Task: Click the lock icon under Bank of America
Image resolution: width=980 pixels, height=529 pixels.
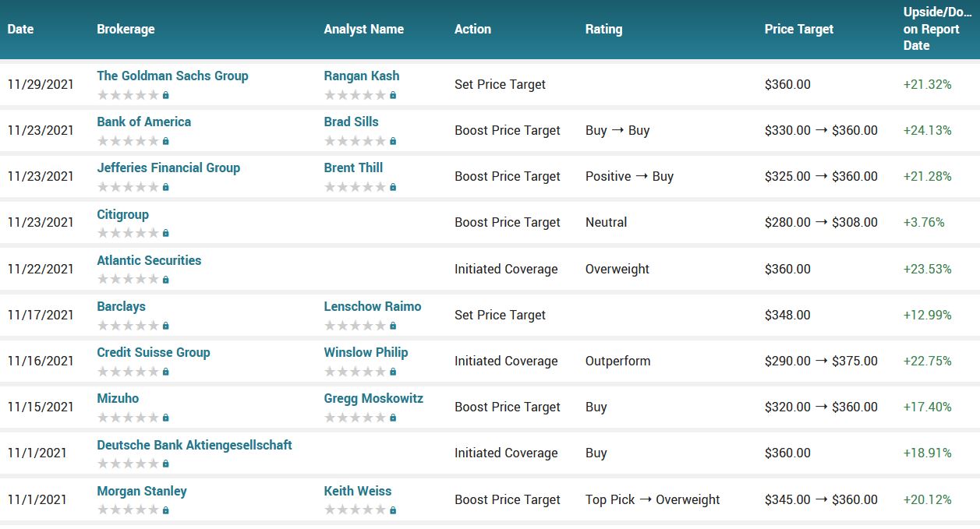Action: [166, 141]
